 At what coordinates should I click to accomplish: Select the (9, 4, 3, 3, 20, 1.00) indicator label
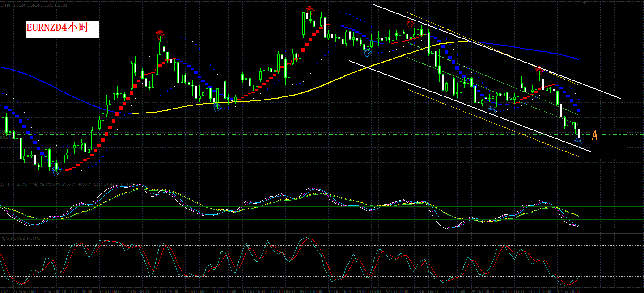[20, 184]
